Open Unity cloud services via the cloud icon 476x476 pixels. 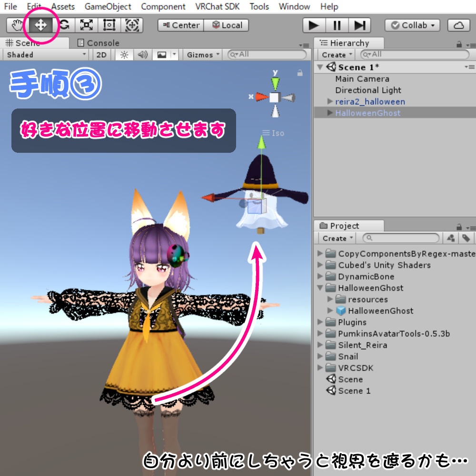click(458, 25)
